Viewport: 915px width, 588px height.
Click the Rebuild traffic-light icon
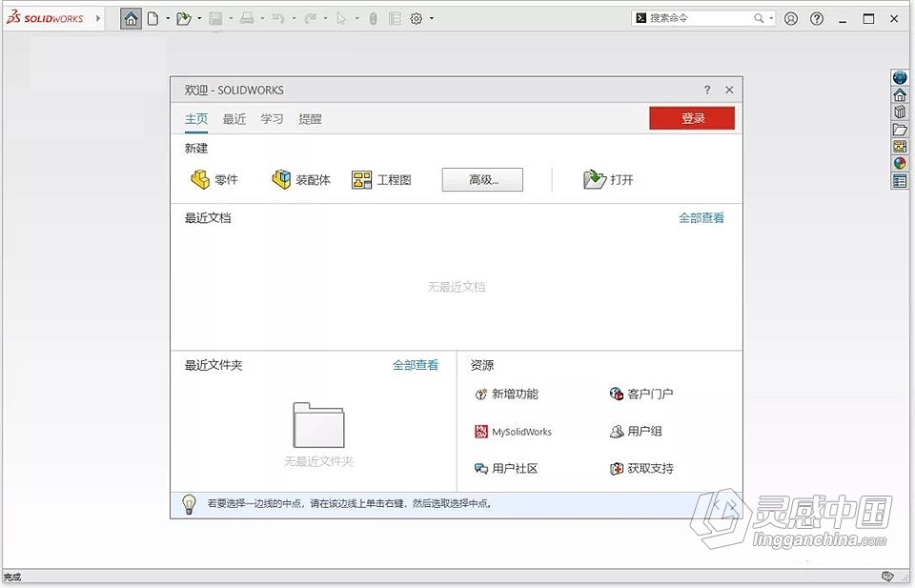click(373, 19)
